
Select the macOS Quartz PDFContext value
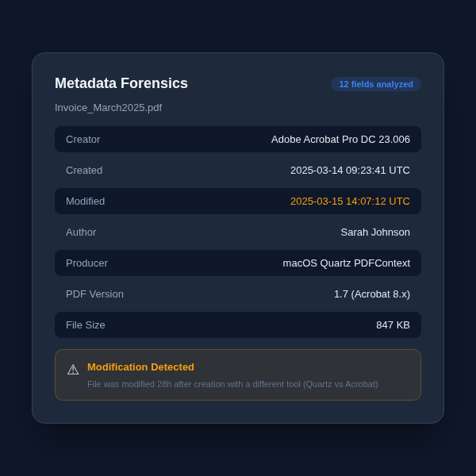[346, 263]
